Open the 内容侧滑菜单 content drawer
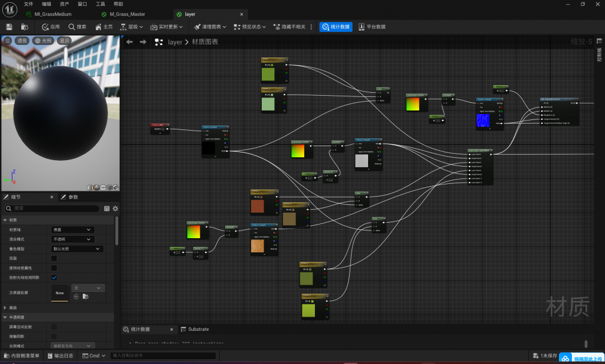The width and height of the screenshot is (605, 364). click(x=22, y=356)
